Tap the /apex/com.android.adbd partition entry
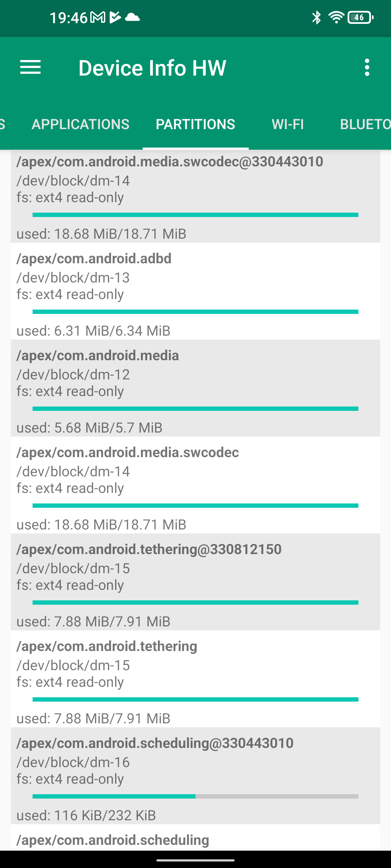This screenshot has height=868, width=391. coord(195,291)
